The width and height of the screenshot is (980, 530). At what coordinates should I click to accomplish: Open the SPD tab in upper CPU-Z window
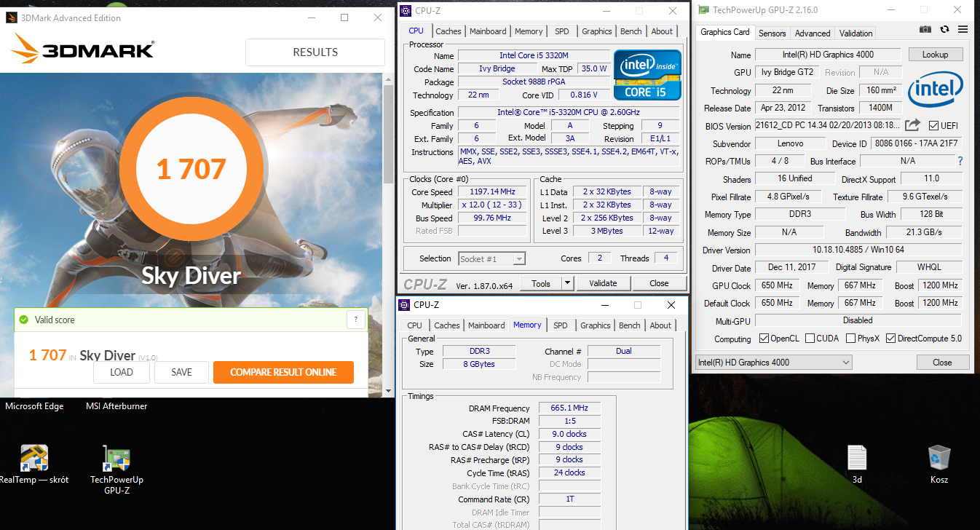[x=562, y=31]
